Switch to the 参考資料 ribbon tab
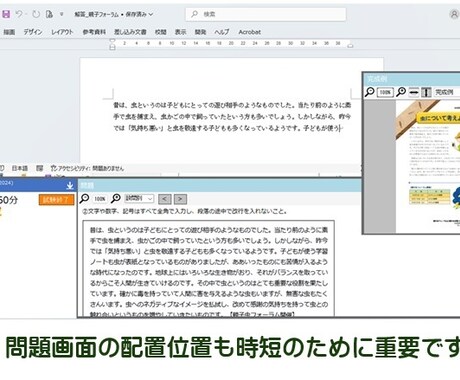The height and width of the screenshot is (380, 460). pyautogui.click(x=94, y=32)
